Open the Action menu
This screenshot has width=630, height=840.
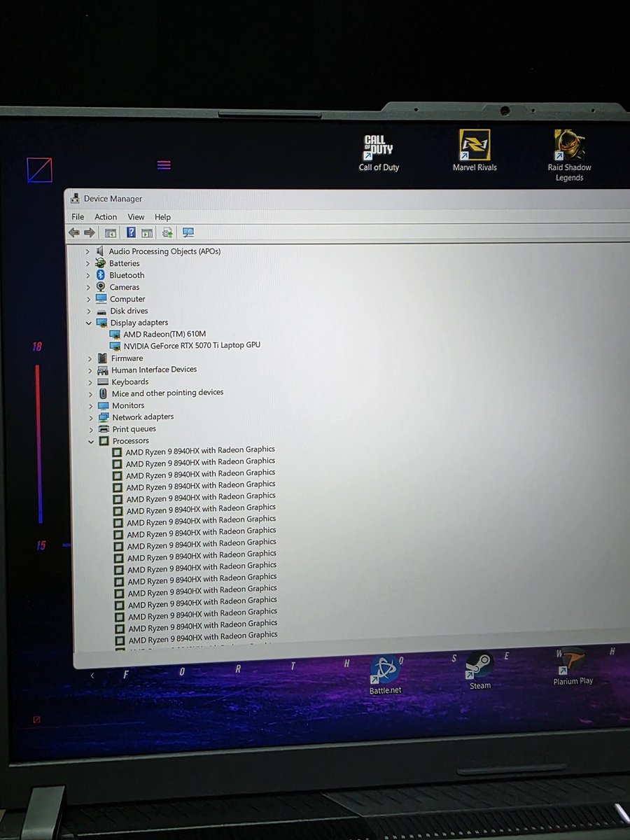[106, 217]
